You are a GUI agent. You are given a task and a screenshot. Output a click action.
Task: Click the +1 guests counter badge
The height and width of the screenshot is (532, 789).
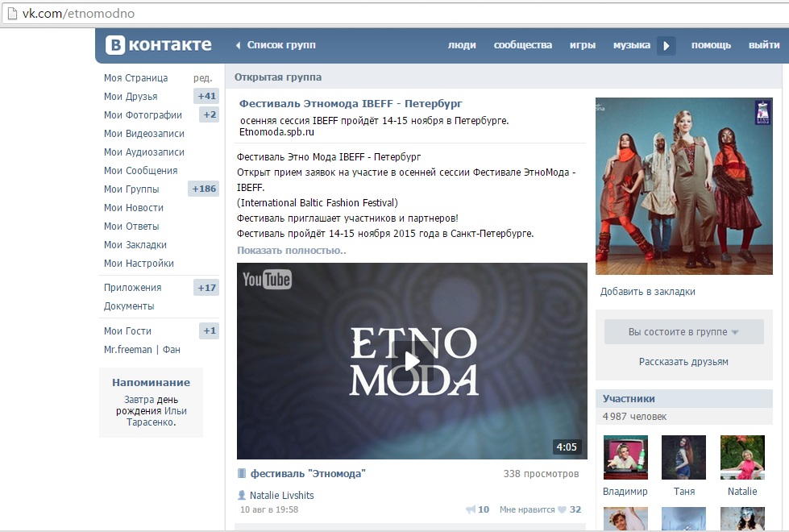pyautogui.click(x=210, y=330)
